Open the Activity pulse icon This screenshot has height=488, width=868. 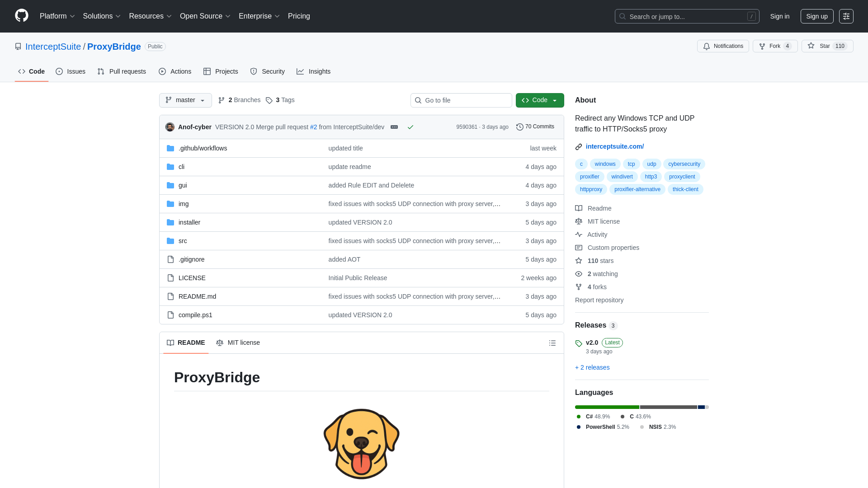pos(579,235)
